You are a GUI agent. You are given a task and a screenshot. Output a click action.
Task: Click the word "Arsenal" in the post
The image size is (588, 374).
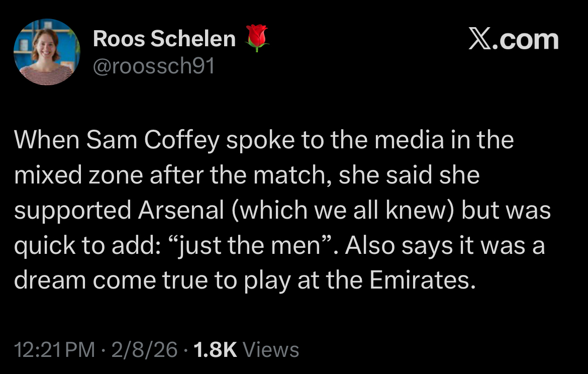coord(181,211)
